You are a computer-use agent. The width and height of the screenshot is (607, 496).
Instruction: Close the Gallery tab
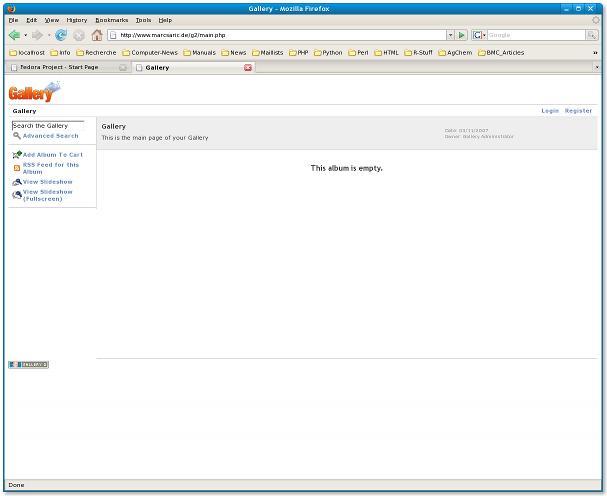(248, 67)
